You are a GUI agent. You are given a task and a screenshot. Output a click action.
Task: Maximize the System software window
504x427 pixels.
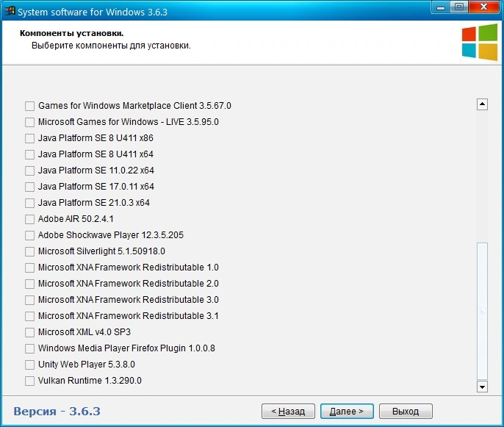click(x=459, y=7)
